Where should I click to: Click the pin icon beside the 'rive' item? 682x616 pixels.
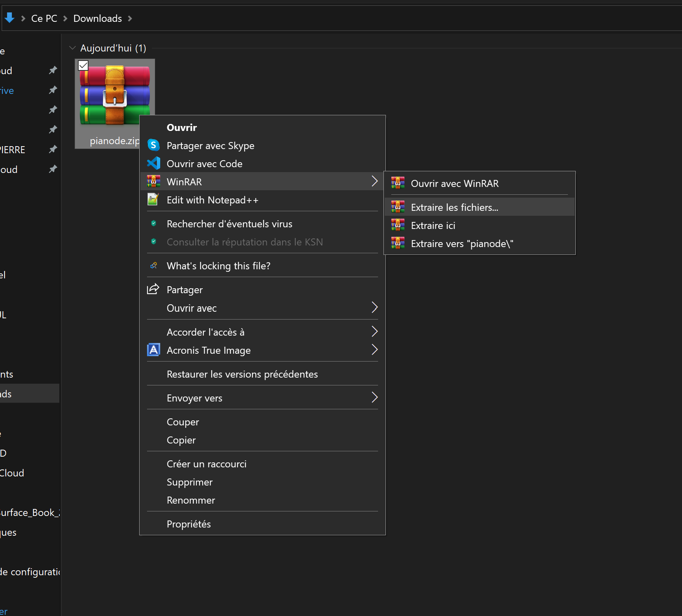(53, 90)
